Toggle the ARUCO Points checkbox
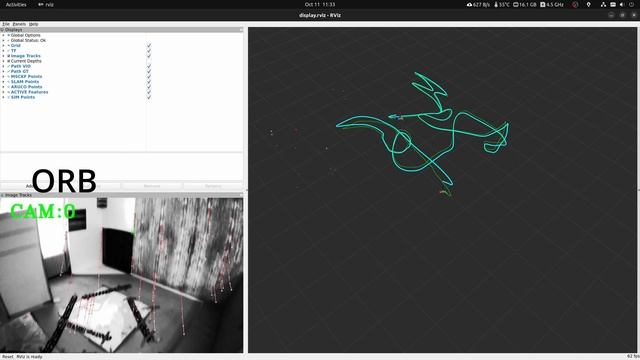640x360 pixels. pyautogui.click(x=149, y=87)
